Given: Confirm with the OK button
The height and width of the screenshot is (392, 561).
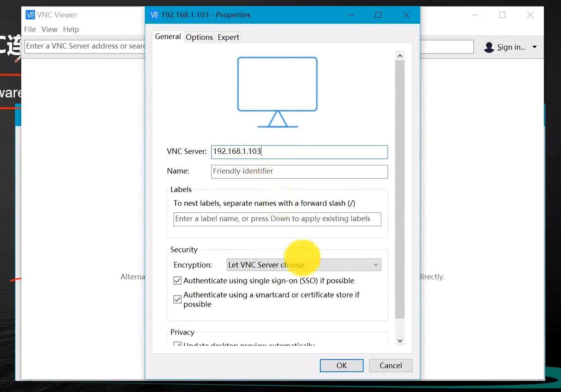Looking at the screenshot, I should pos(342,365).
